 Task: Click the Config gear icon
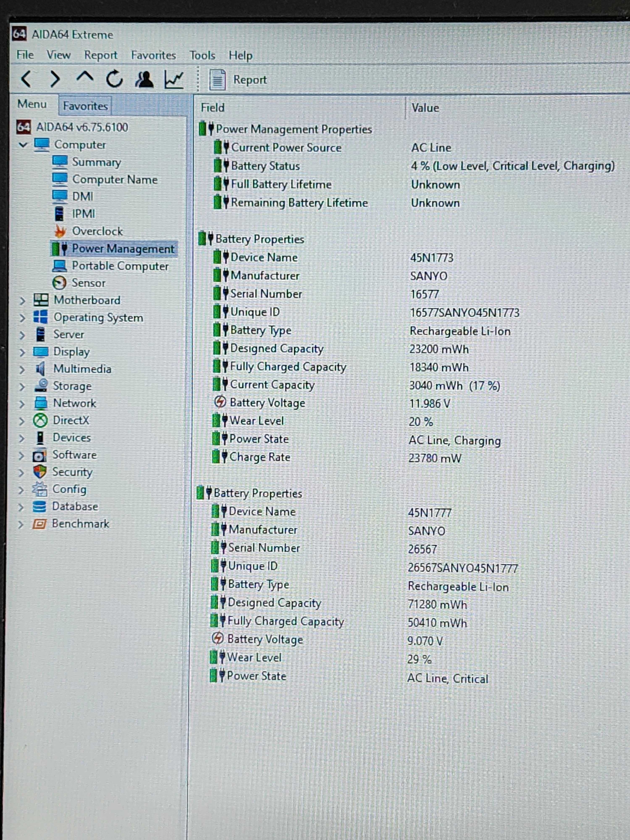click(40, 489)
